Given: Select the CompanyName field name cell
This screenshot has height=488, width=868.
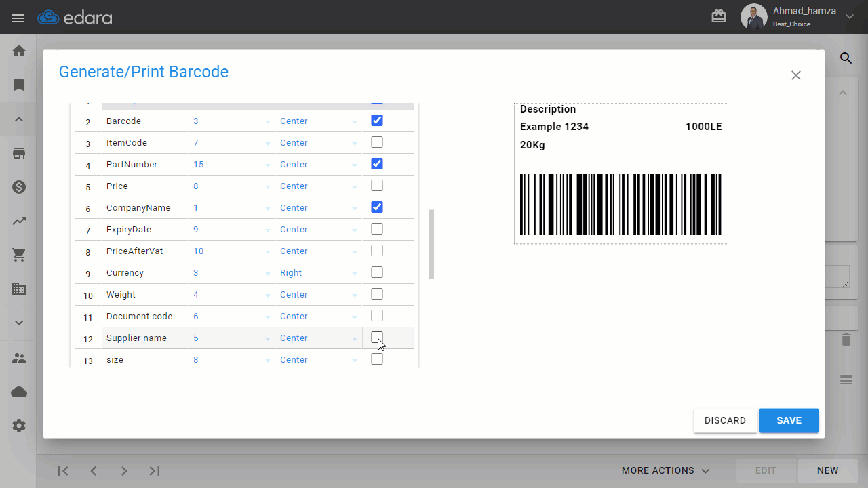Looking at the screenshot, I should coord(145,208).
